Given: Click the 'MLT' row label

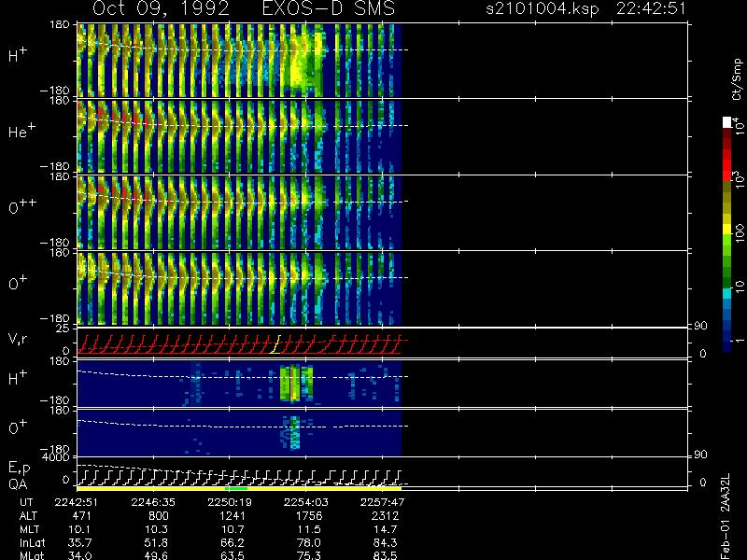Looking at the screenshot, I should [29, 529].
